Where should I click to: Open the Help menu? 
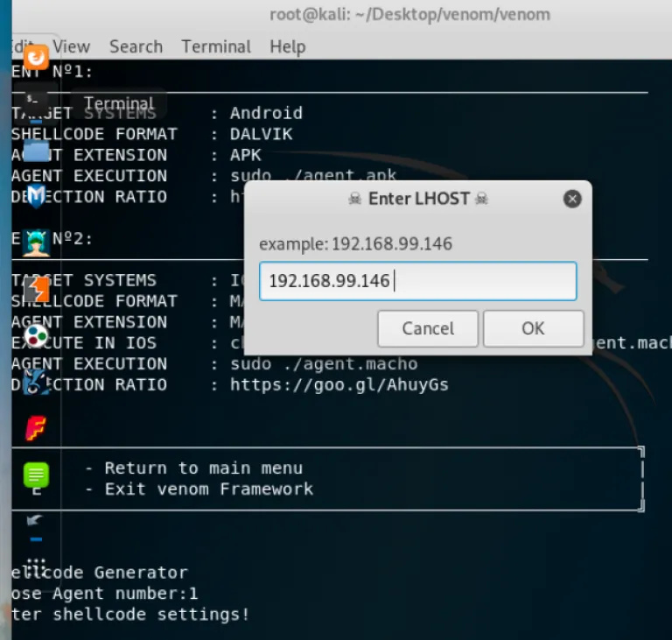pos(287,46)
